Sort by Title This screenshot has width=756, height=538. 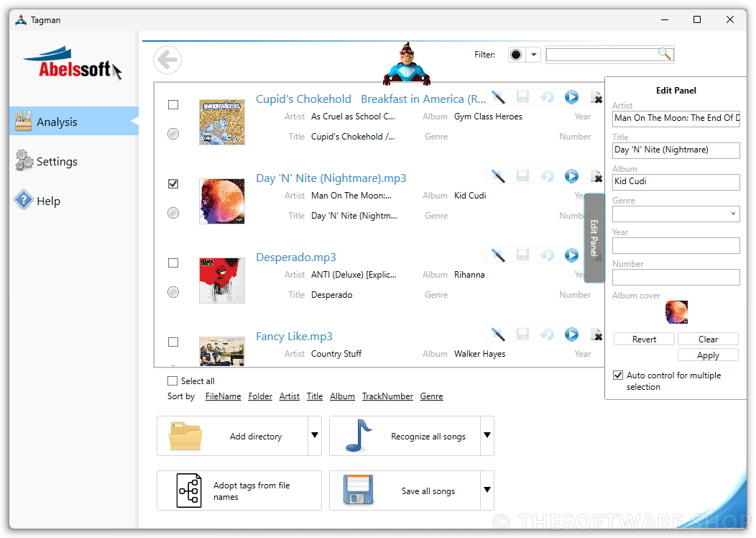point(315,396)
